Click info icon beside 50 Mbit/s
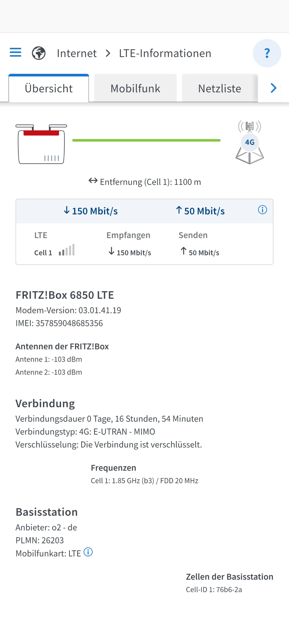The image size is (289, 644). click(262, 210)
